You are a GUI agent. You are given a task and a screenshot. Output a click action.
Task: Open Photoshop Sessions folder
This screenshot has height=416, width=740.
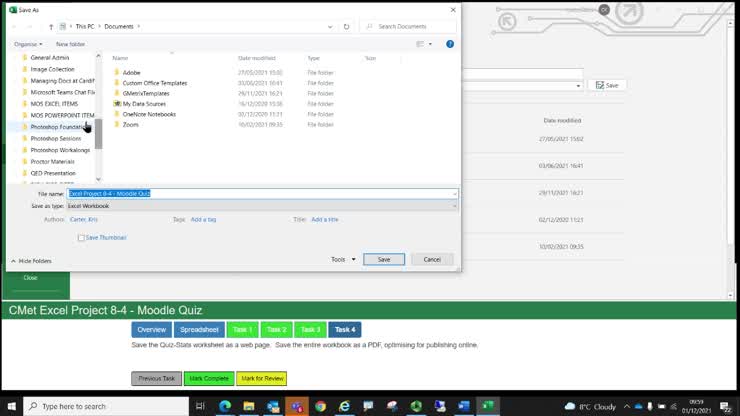56,138
